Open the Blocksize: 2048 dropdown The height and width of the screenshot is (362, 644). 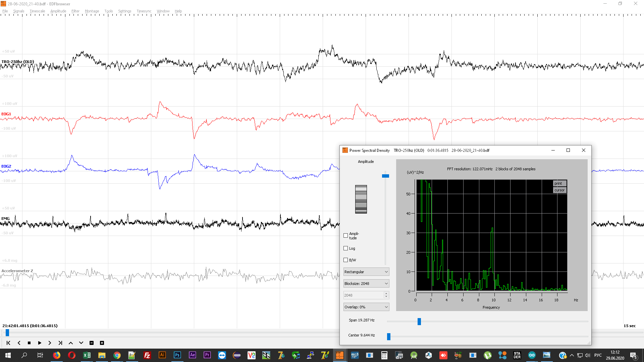(366, 284)
